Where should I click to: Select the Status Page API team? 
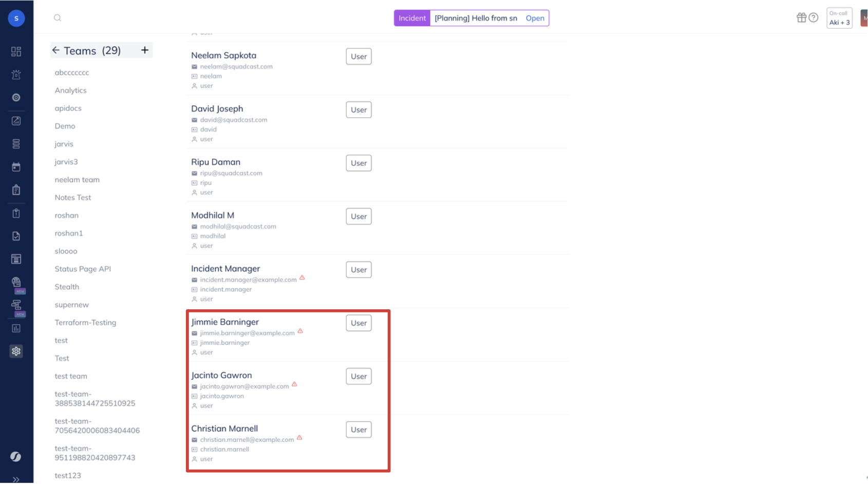pos(83,269)
